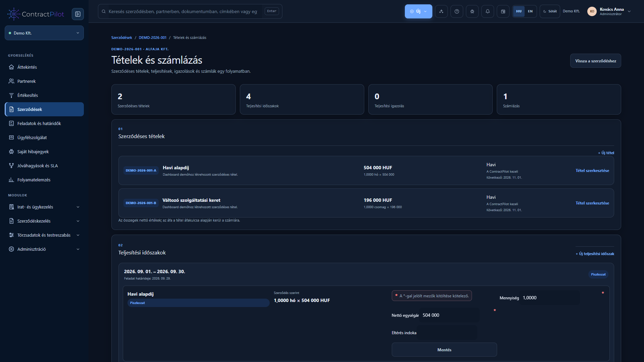This screenshot has width=644, height=362.
Task: Click the DEMO-2026-001 breadcrumb link
Action: (153, 38)
